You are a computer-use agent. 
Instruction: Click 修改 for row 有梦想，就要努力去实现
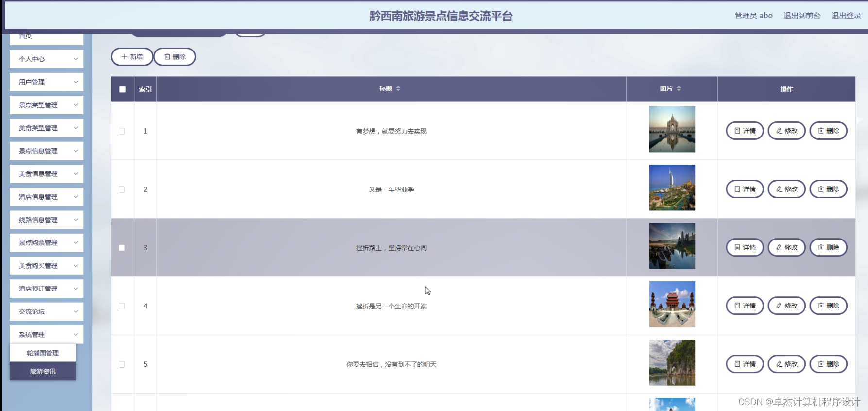tap(786, 131)
